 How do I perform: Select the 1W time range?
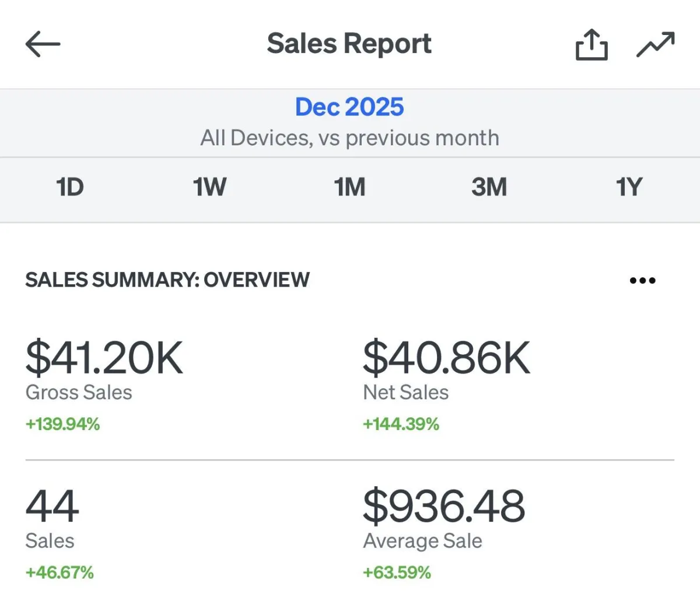(209, 187)
